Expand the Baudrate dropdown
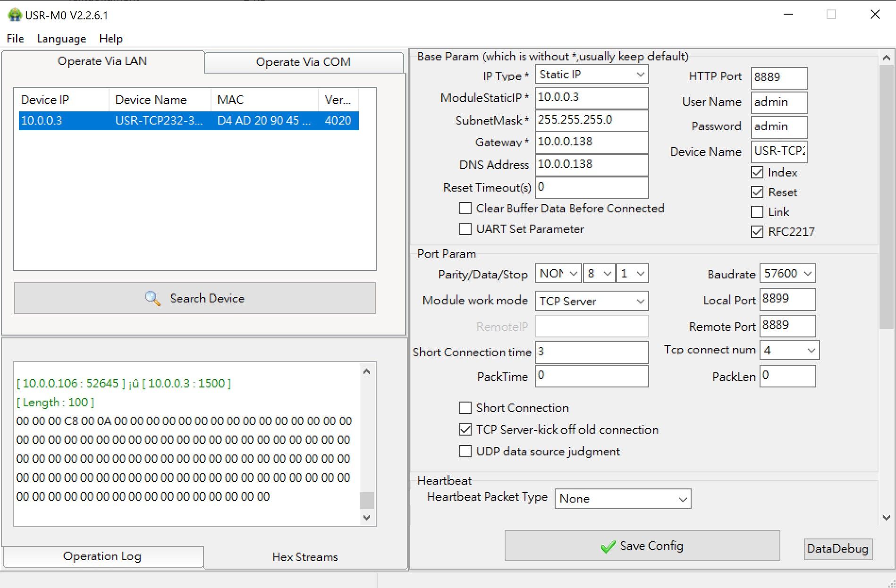This screenshot has width=896, height=588. click(787, 274)
